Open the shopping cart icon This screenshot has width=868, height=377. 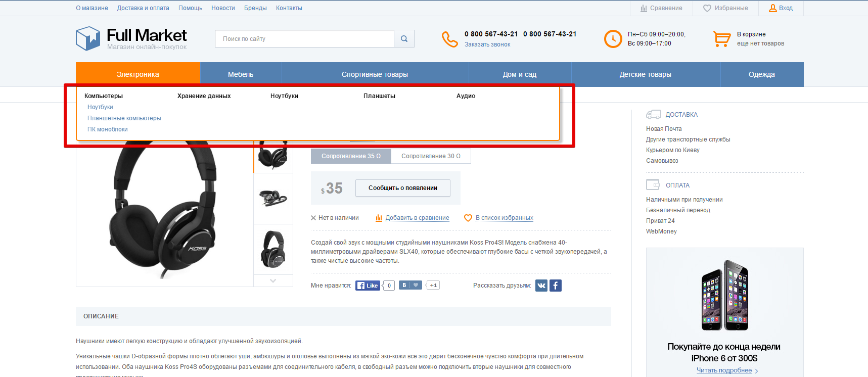pyautogui.click(x=722, y=39)
